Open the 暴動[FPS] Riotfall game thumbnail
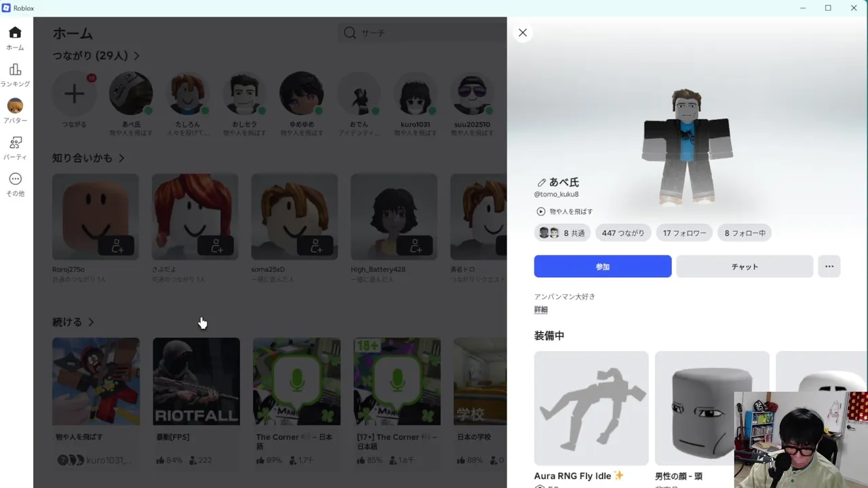The image size is (868, 488). (196, 382)
